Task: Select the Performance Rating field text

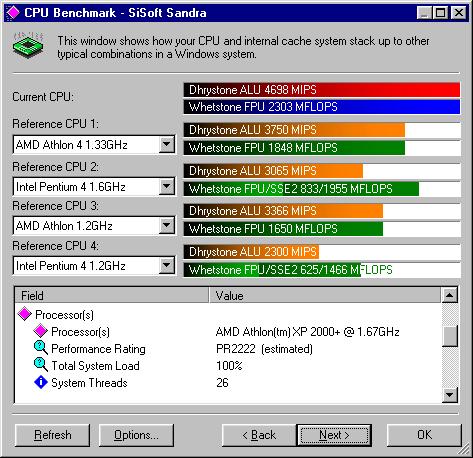Action: click(98, 349)
